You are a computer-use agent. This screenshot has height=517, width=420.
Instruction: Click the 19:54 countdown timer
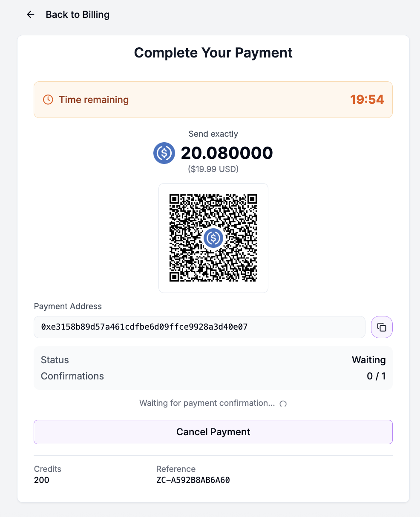point(367,99)
